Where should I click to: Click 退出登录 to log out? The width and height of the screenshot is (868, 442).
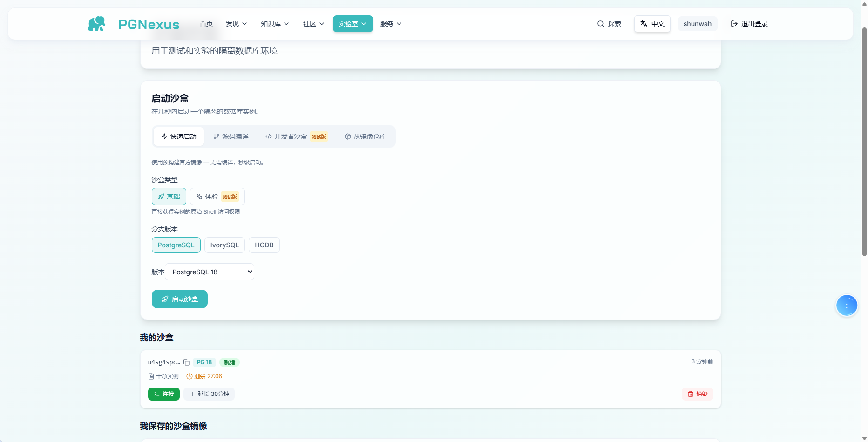click(749, 24)
